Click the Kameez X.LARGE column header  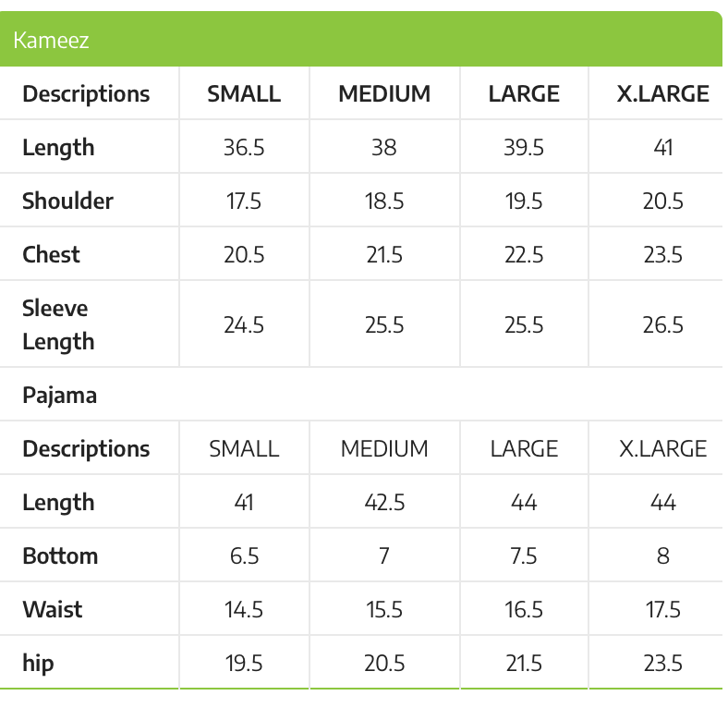point(662,94)
